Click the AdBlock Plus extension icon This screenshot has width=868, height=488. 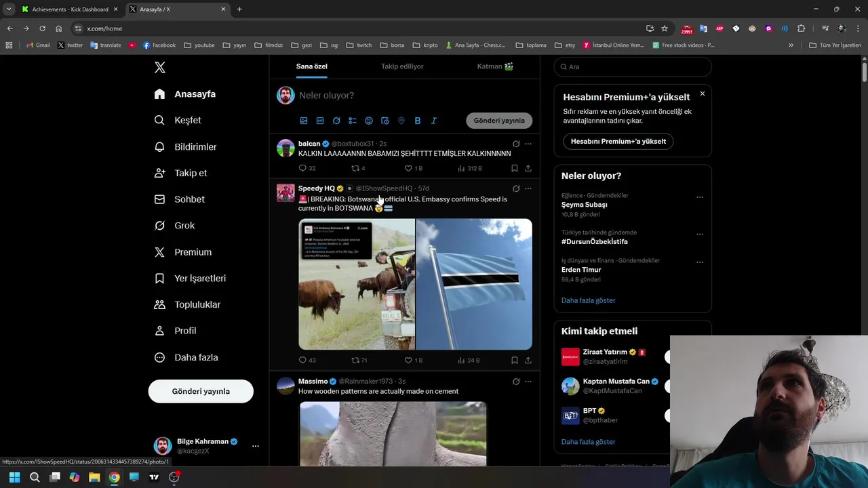point(719,28)
